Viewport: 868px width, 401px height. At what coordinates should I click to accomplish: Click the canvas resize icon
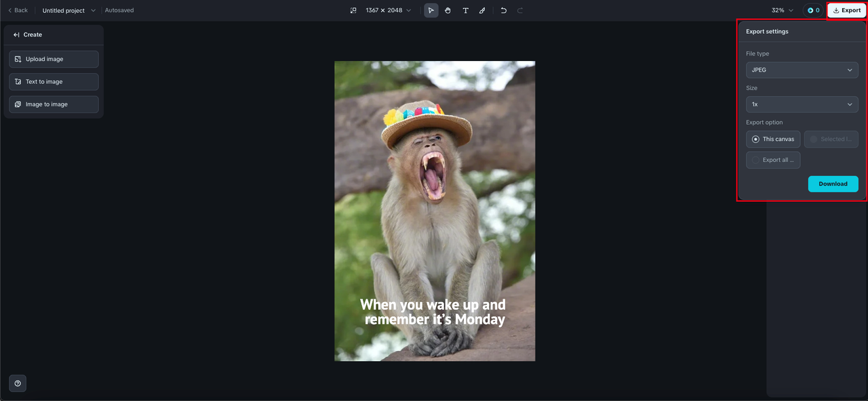coord(353,10)
